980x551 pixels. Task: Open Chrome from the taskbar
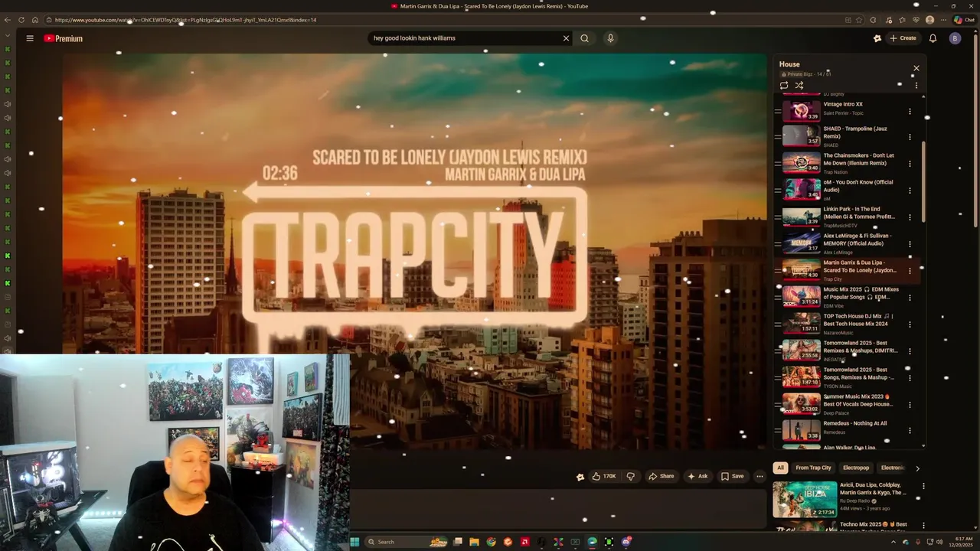pyautogui.click(x=492, y=542)
